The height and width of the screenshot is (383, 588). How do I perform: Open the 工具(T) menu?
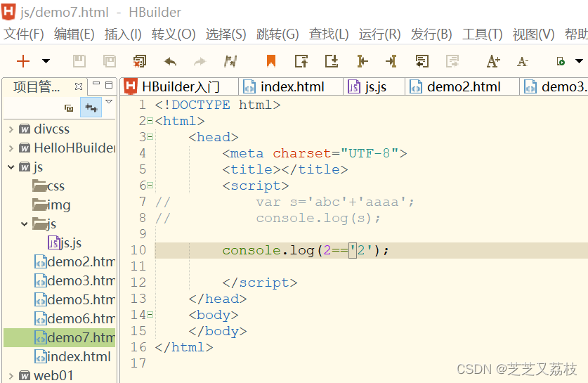[482, 34]
